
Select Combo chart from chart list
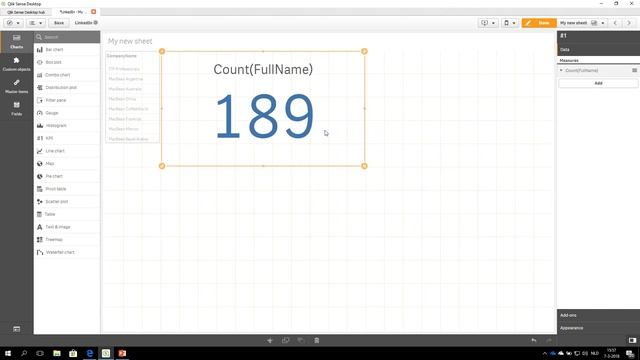tap(67, 75)
